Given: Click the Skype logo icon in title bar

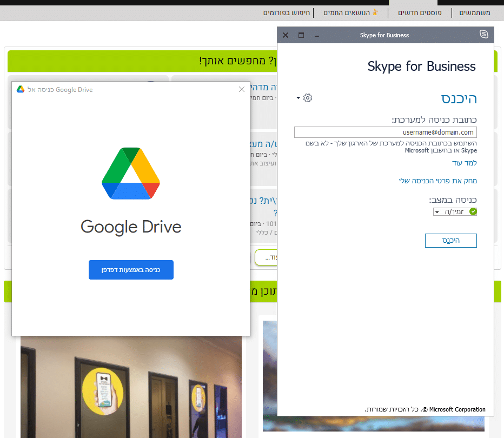Looking at the screenshot, I should (x=484, y=34).
